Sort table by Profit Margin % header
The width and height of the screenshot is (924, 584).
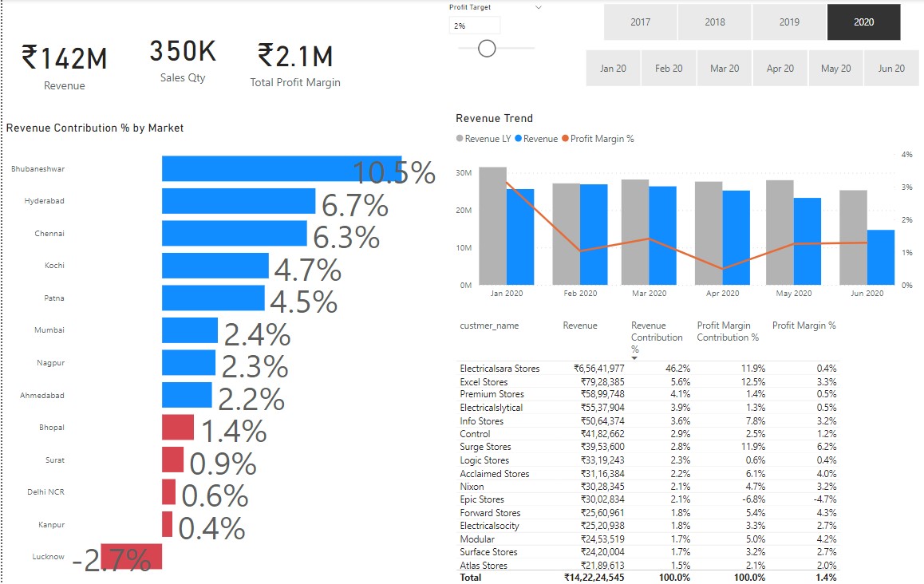(804, 326)
